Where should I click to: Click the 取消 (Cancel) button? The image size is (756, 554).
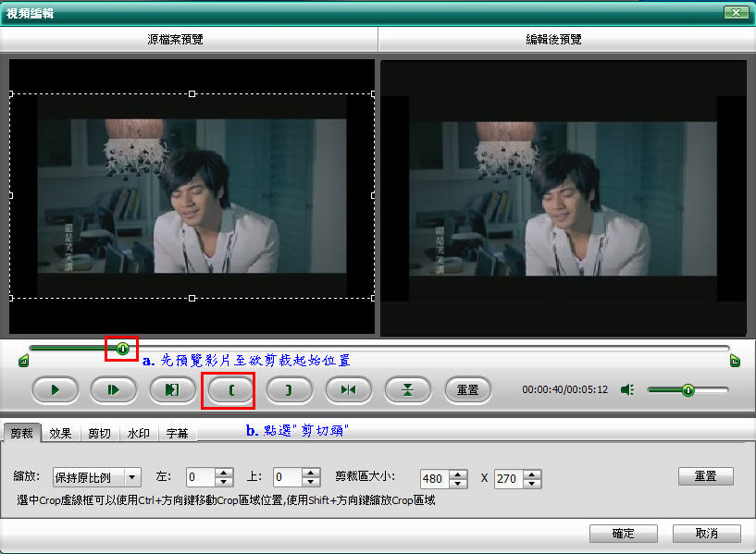pos(706,534)
